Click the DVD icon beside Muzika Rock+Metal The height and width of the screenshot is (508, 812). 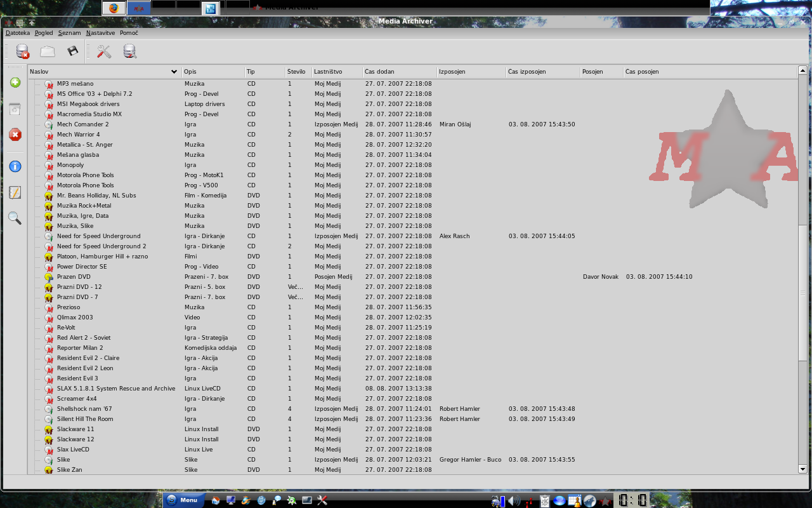[x=49, y=206]
